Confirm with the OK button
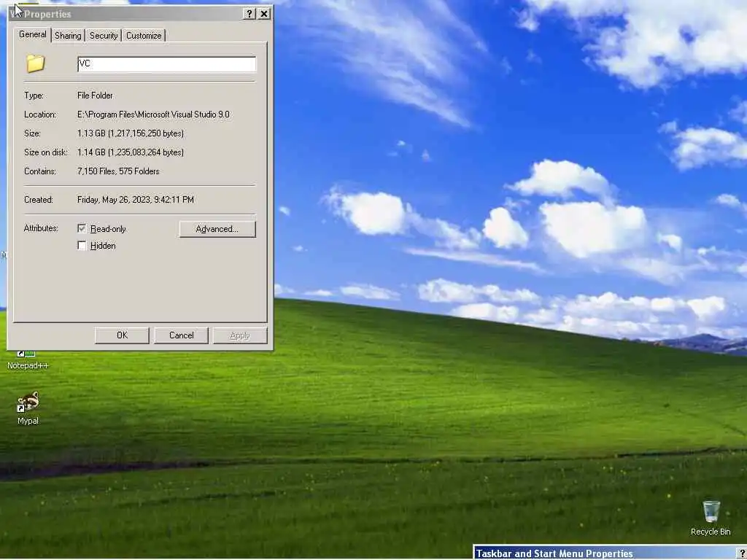 point(122,335)
